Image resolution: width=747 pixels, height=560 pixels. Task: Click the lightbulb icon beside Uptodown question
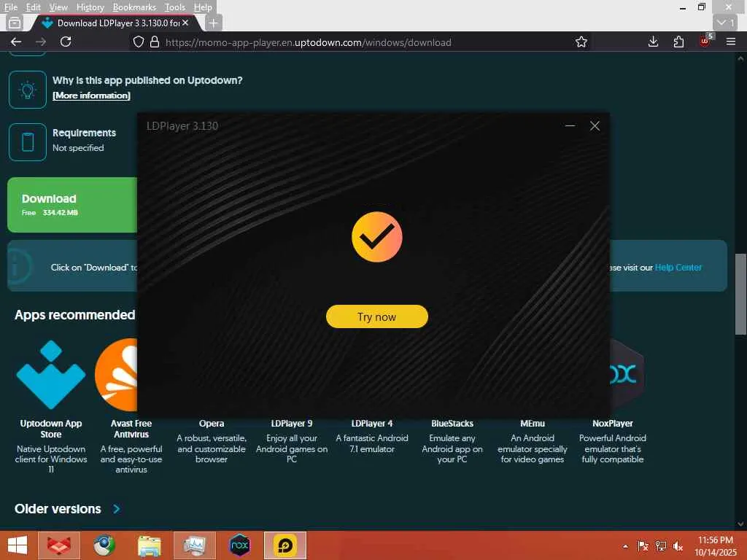pos(28,90)
